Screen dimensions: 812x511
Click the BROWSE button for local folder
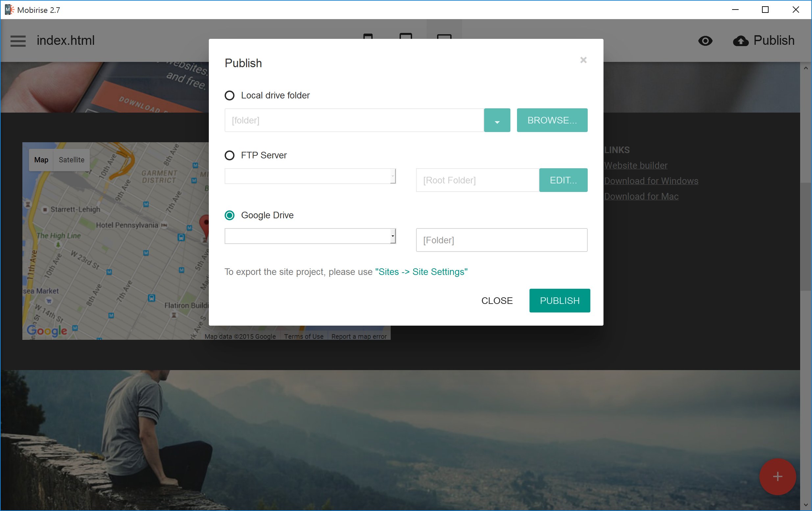[x=552, y=120]
